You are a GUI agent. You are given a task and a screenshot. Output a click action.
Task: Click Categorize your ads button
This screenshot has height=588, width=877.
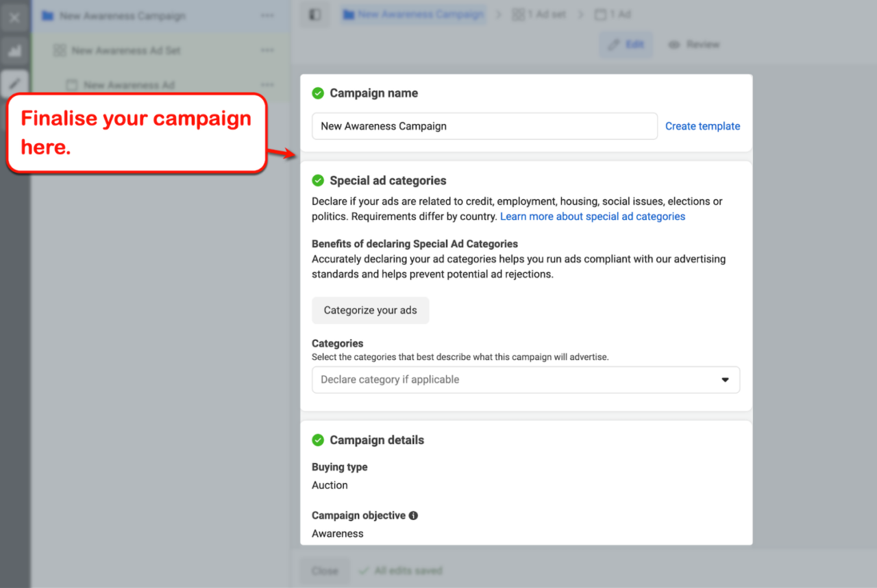(370, 310)
